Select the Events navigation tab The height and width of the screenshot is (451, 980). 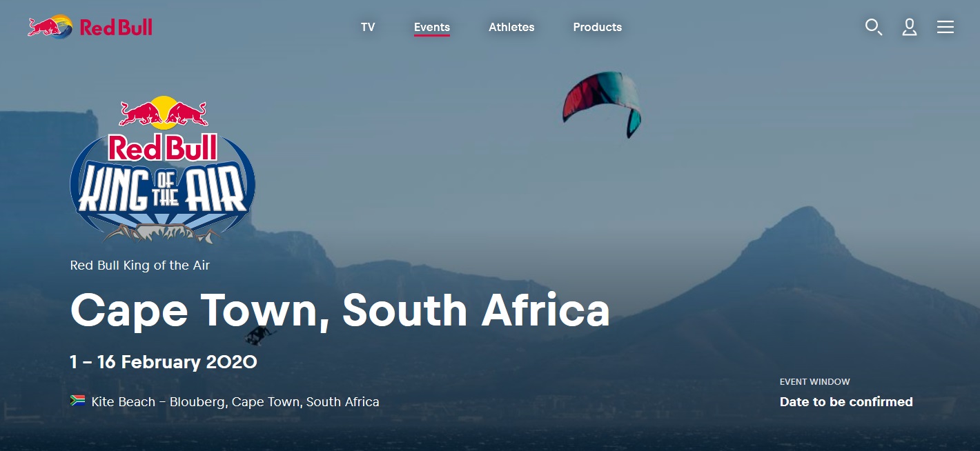[x=432, y=28]
